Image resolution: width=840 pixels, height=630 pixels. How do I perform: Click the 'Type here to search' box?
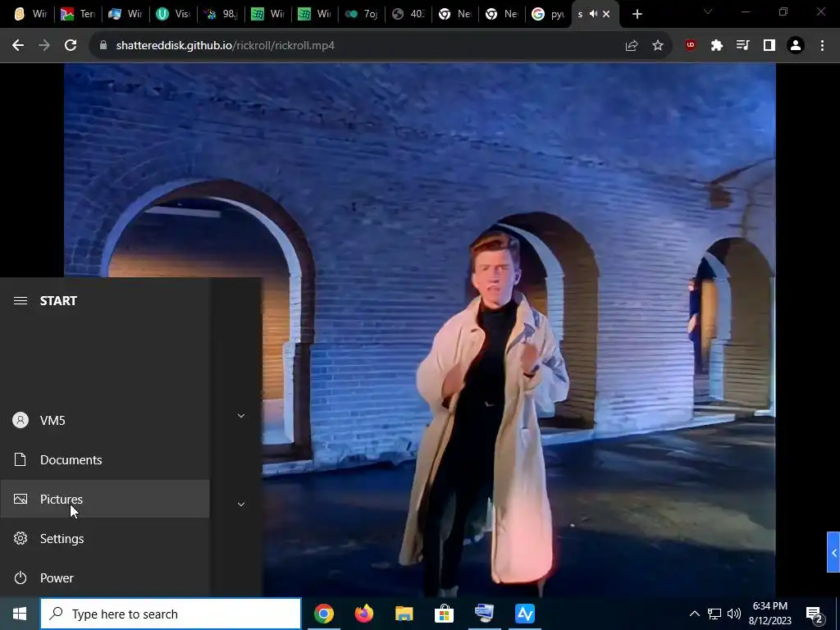tap(171, 614)
